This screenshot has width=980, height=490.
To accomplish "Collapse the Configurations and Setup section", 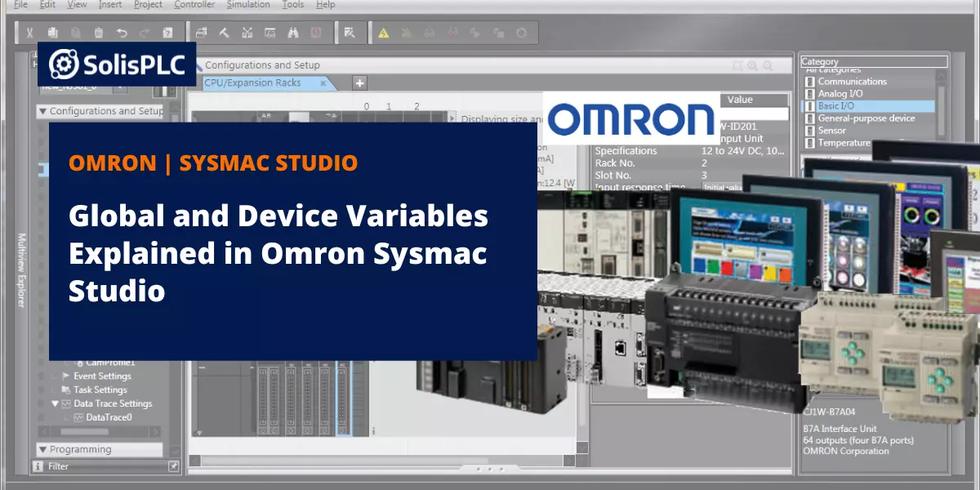I will (x=41, y=111).
